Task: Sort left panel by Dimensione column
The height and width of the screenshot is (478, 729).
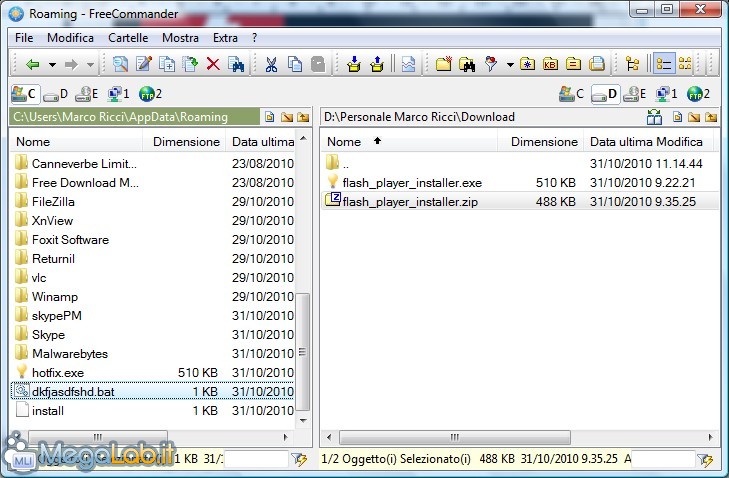Action: (184, 141)
